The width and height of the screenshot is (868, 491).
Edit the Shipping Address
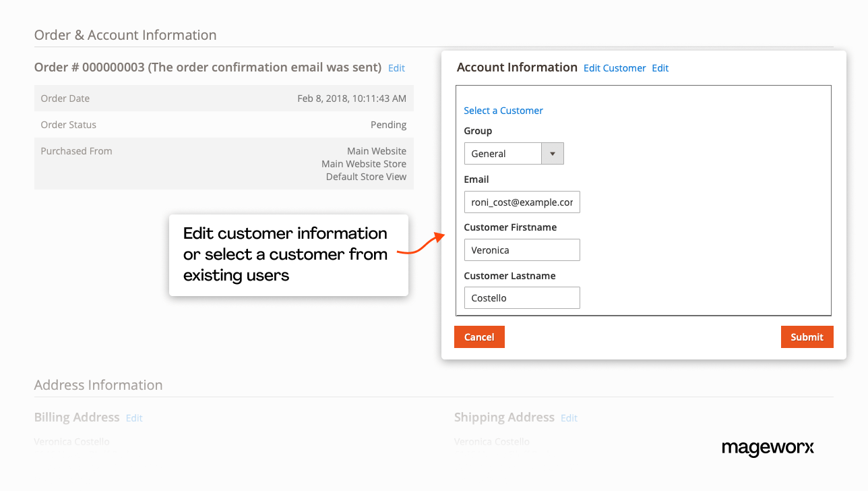tap(568, 418)
